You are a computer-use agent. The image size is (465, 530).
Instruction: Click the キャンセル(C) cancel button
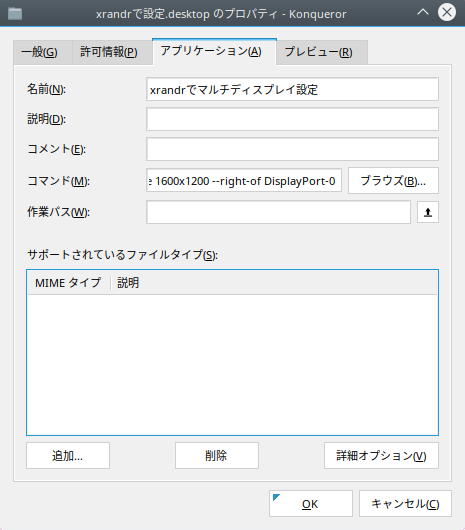(x=405, y=504)
